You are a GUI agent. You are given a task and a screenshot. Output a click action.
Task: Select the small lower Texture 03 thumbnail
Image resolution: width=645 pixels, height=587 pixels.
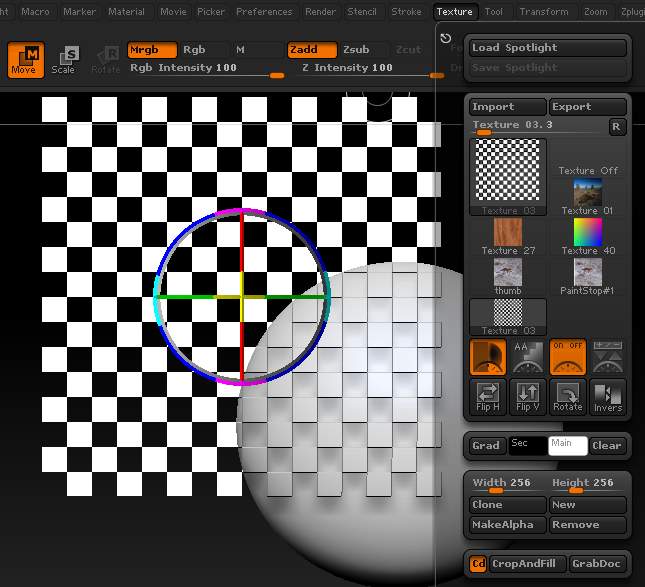tap(508, 317)
